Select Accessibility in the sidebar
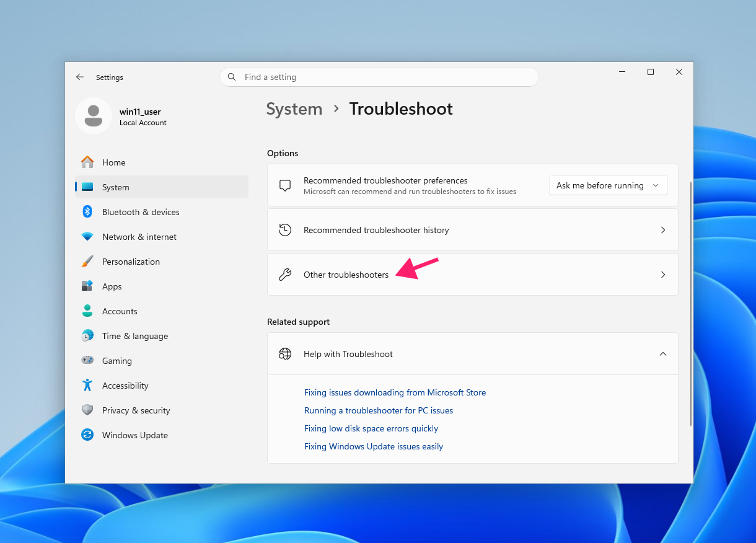 pos(162,386)
